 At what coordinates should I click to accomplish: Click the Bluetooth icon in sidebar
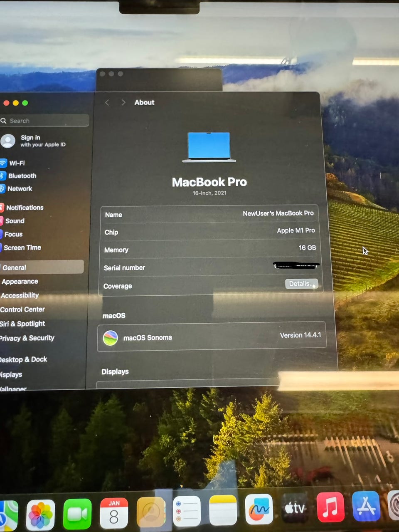pos(2,176)
